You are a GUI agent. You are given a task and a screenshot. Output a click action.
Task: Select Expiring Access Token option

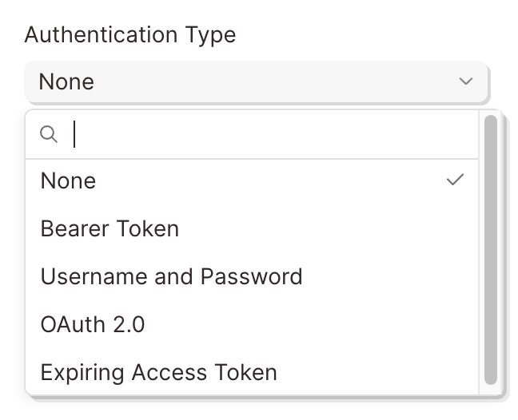tap(158, 373)
